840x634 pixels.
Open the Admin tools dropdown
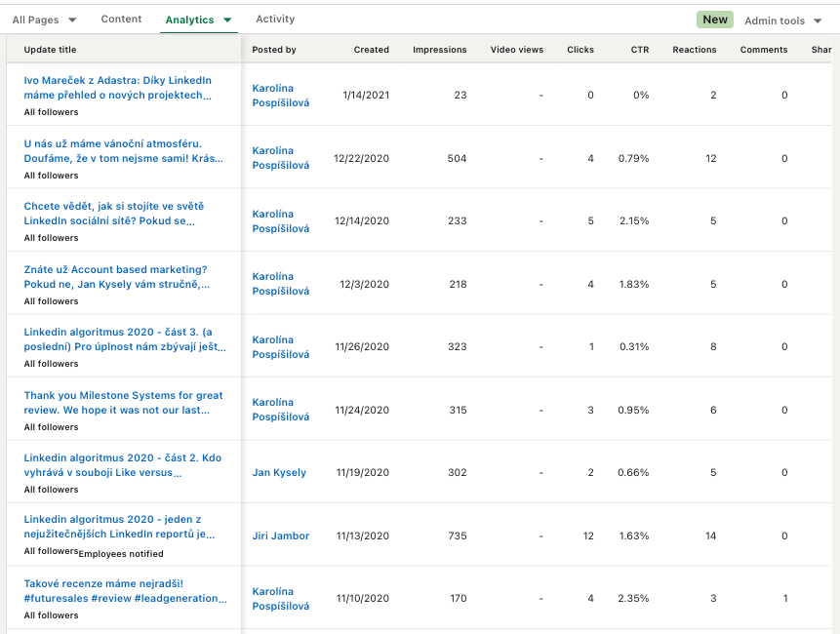coord(782,20)
